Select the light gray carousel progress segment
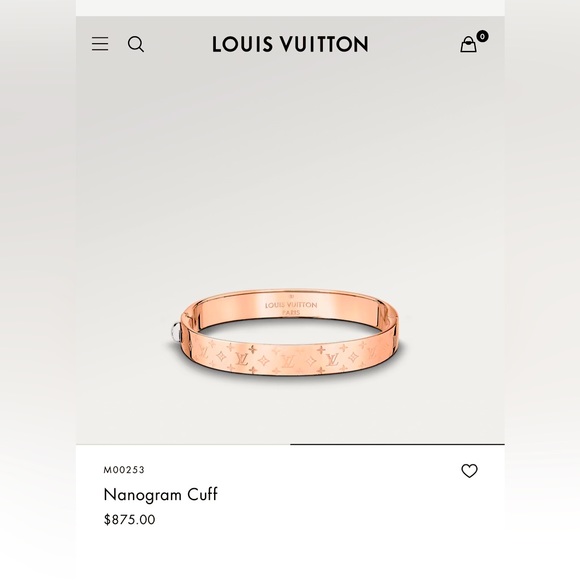580x580 pixels. click(x=183, y=444)
